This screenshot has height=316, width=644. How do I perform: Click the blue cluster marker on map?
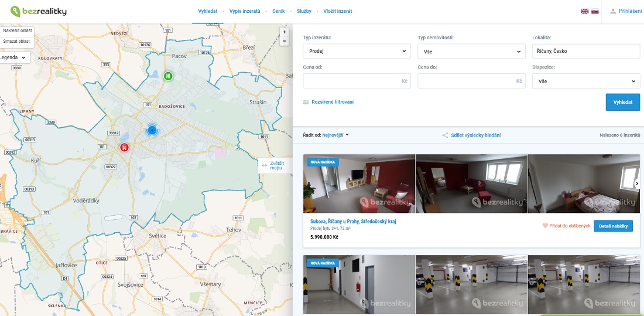coord(152,130)
